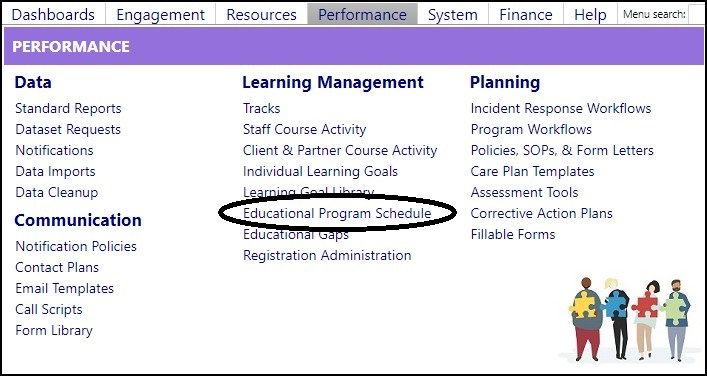The width and height of the screenshot is (707, 376).
Task: Open Incident Response Workflows
Action: point(561,108)
